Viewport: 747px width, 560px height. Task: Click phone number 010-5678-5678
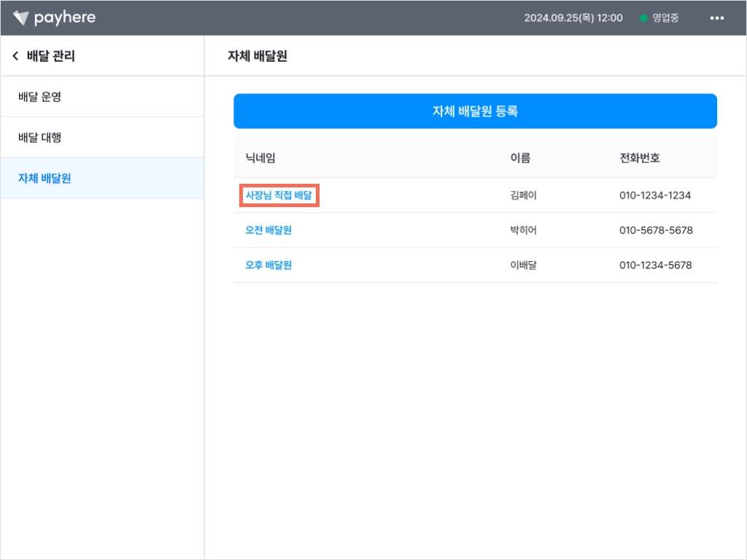pyautogui.click(x=656, y=230)
